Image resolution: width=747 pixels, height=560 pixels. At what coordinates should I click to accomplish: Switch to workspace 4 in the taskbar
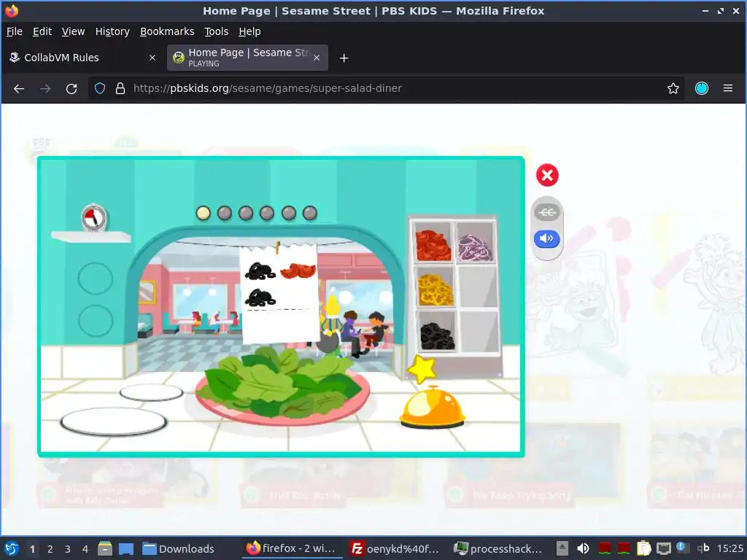pos(85,549)
